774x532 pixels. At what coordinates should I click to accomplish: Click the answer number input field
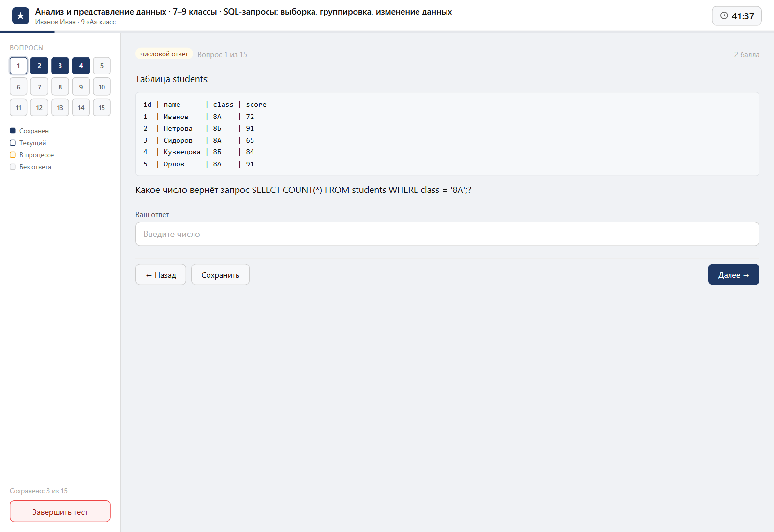click(x=447, y=234)
